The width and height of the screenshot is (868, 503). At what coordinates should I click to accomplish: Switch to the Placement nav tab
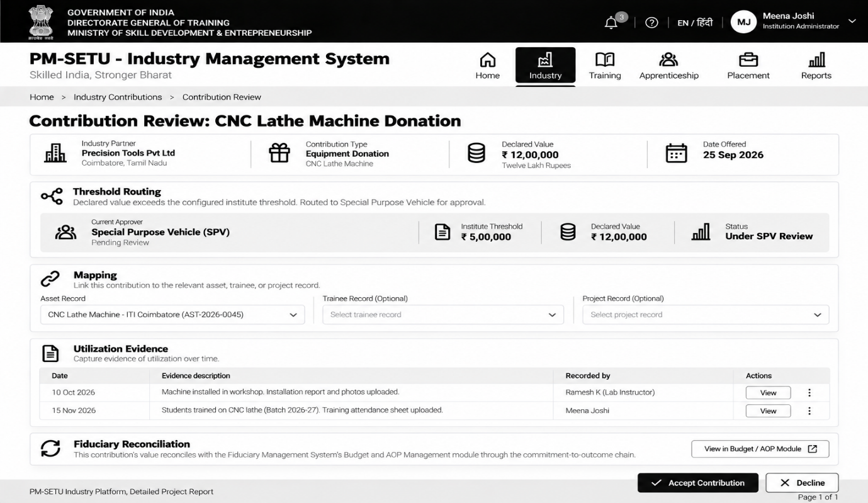pyautogui.click(x=748, y=67)
